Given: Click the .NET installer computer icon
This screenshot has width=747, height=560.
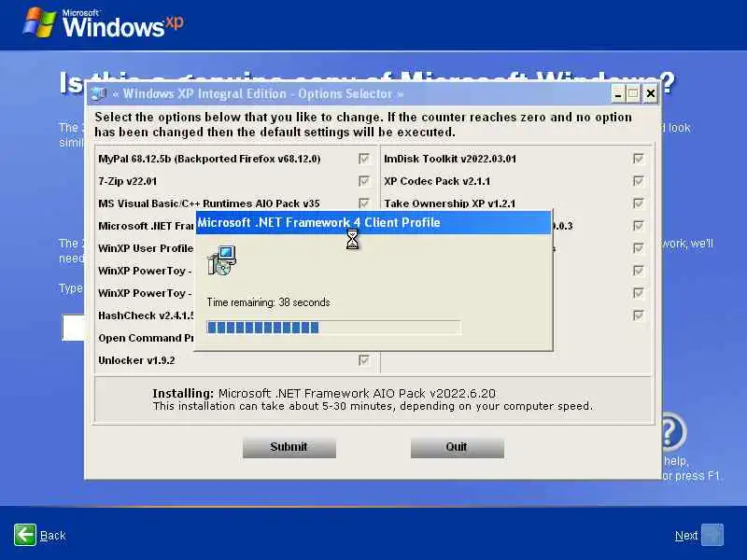Looking at the screenshot, I should 222,260.
